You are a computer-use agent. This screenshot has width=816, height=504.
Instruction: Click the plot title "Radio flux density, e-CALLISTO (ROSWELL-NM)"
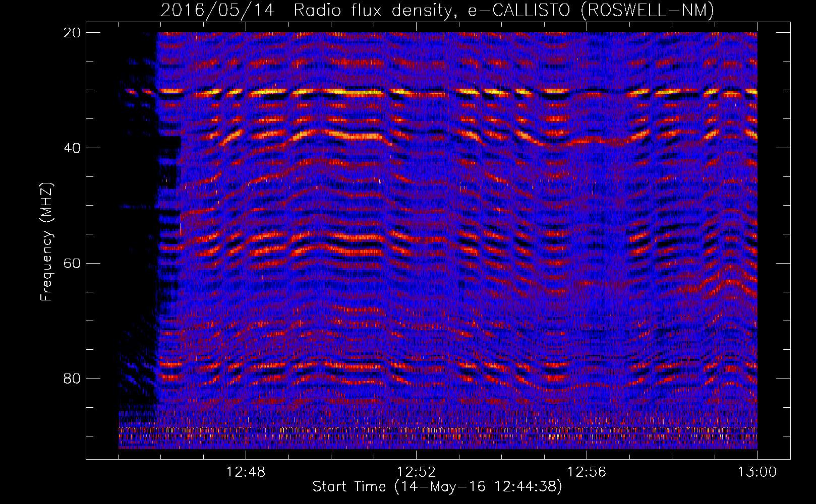504,10
